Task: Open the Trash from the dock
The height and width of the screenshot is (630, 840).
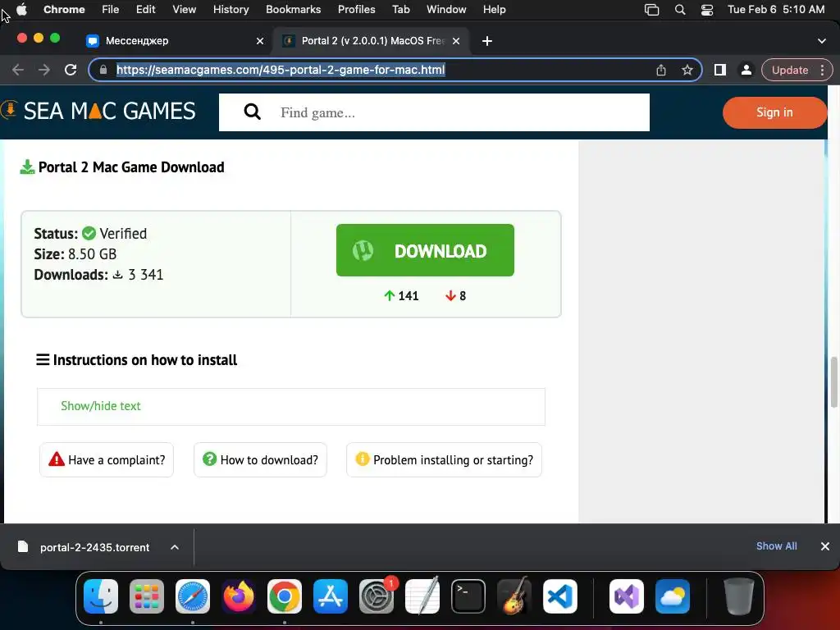Action: click(739, 596)
